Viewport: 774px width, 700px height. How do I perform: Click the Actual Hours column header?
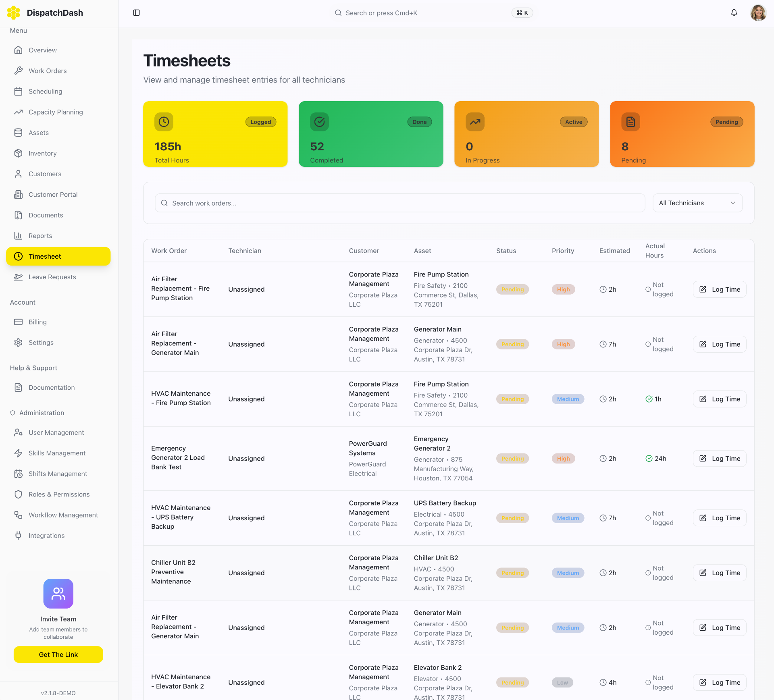coord(655,251)
